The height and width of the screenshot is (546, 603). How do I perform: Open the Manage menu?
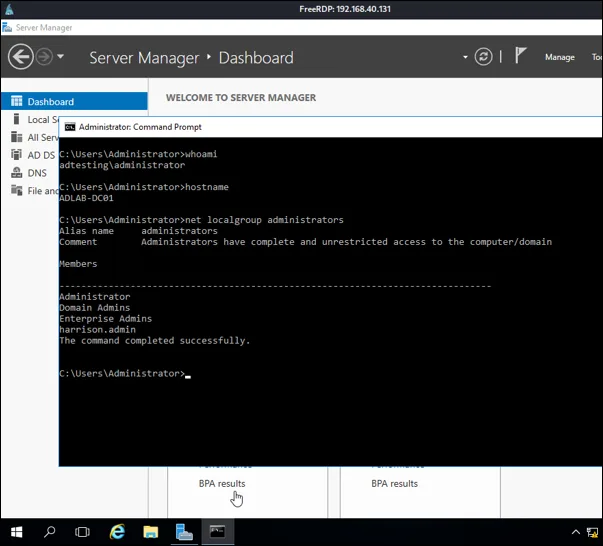pyautogui.click(x=560, y=57)
